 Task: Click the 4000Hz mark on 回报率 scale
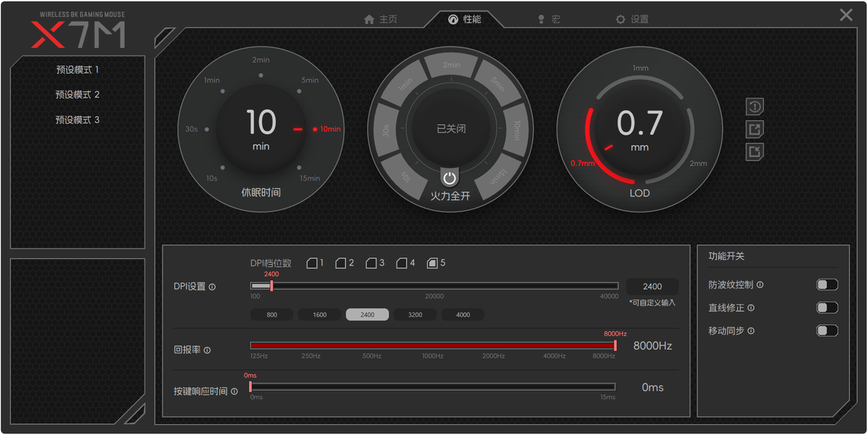tap(554, 356)
